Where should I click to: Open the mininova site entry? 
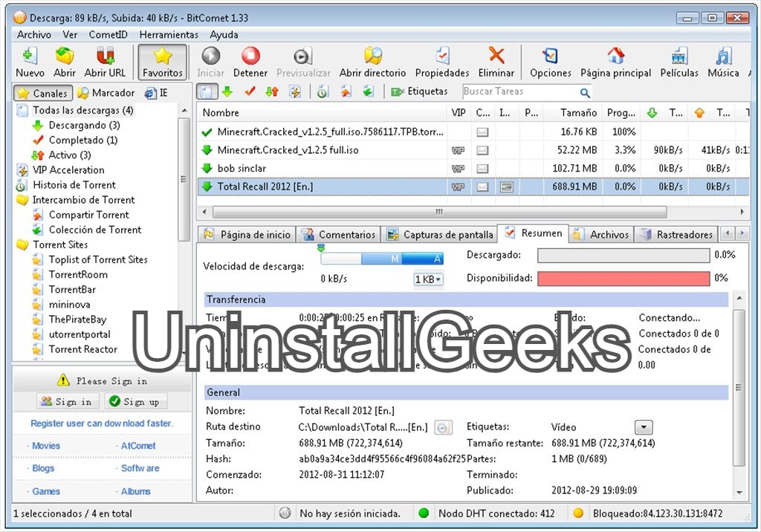coord(69,305)
